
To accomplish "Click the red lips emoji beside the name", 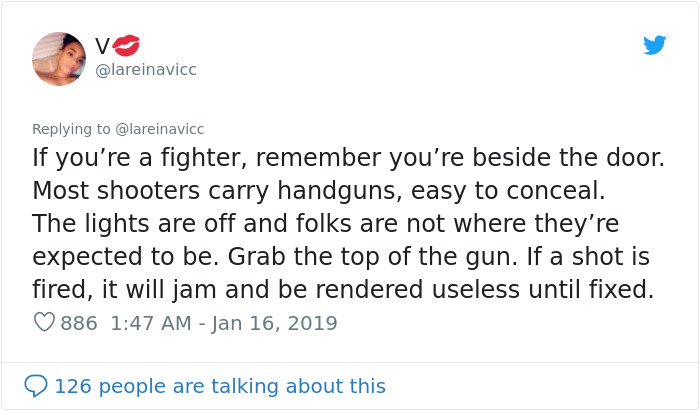I will point(127,45).
